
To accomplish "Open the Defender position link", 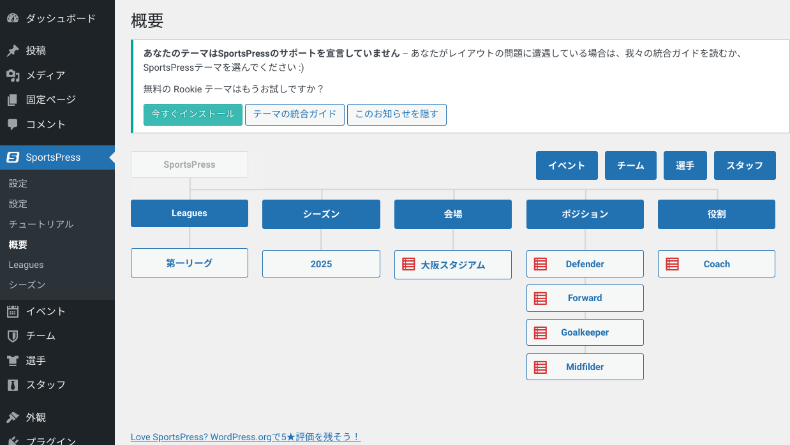I will coord(585,264).
